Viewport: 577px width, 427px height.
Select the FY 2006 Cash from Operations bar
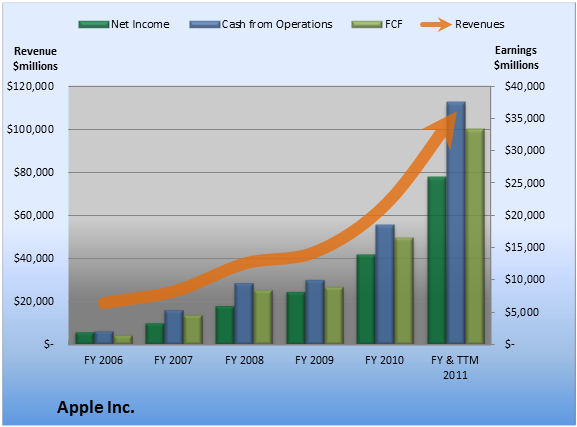pos(104,338)
